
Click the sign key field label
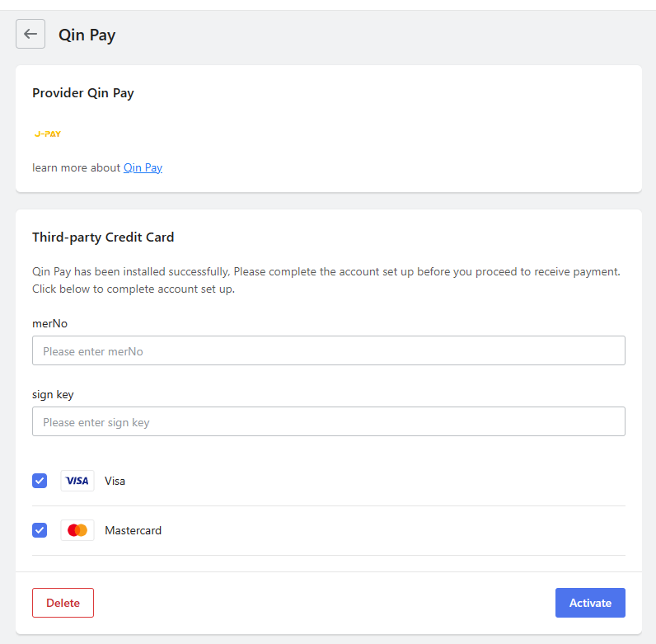point(53,395)
